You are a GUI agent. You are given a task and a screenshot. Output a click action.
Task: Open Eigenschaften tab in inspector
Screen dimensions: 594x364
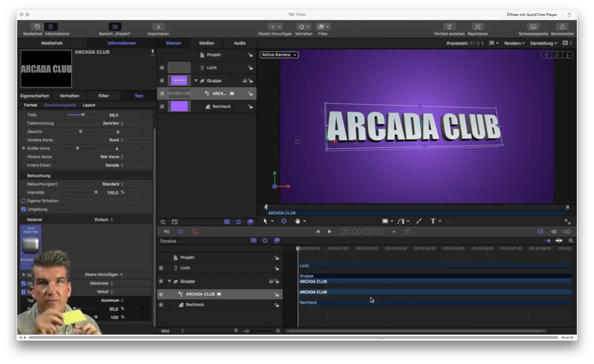pyautogui.click(x=35, y=96)
